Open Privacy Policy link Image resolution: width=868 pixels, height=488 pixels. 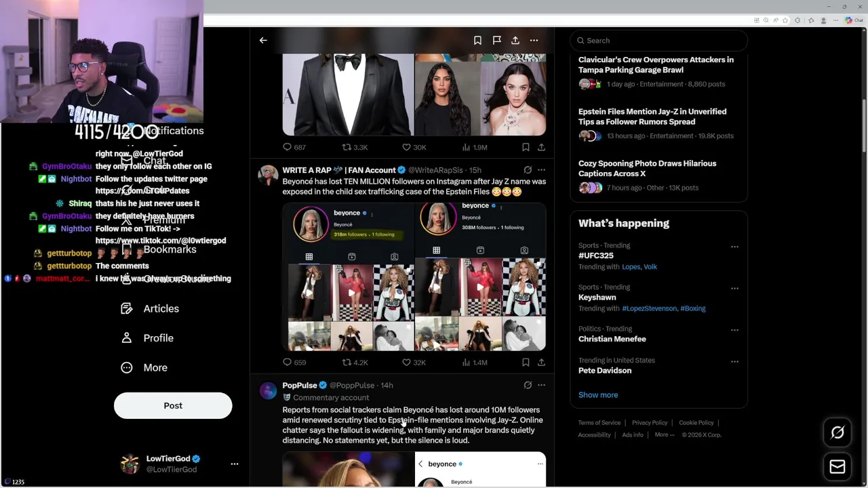(x=650, y=423)
